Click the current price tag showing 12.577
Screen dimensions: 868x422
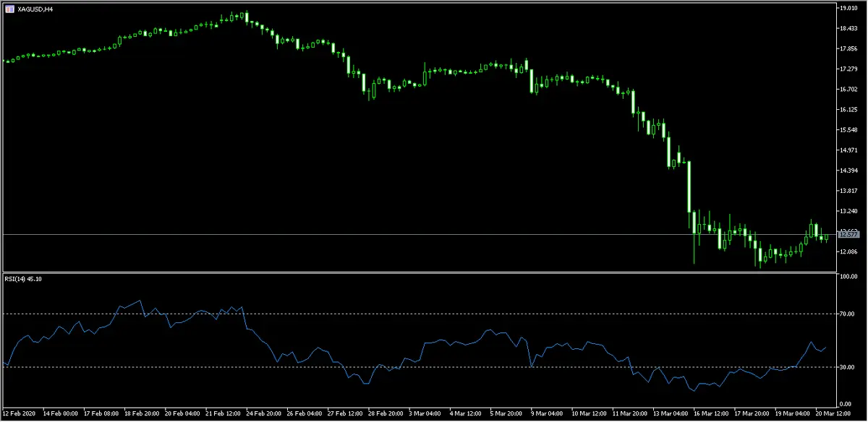point(848,233)
